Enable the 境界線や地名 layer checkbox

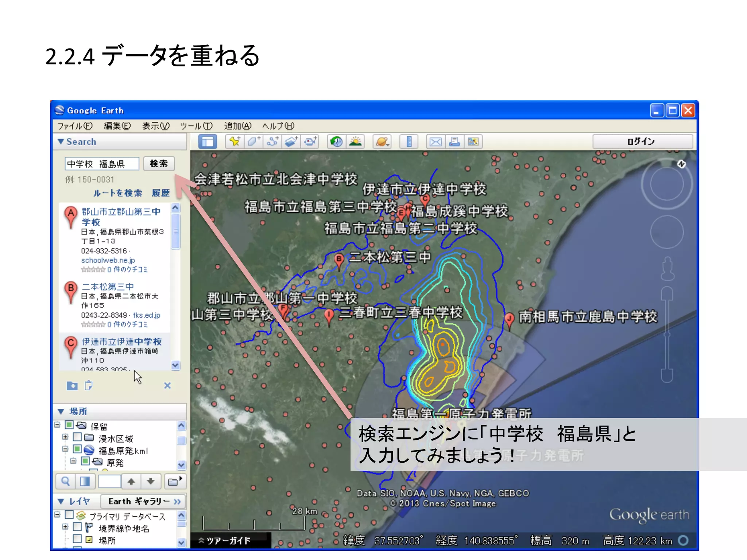coord(77,527)
